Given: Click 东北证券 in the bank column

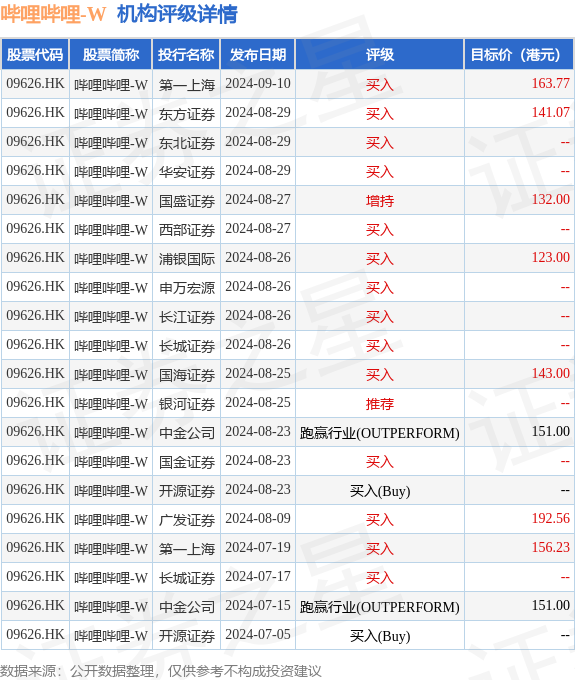Looking at the screenshot, I should 186,143.
